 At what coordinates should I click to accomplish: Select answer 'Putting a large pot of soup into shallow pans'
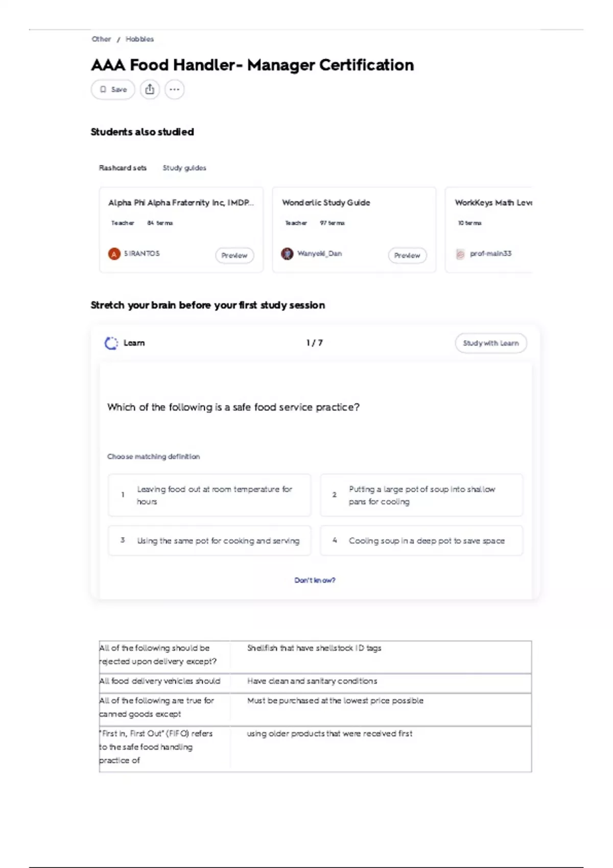pos(421,495)
